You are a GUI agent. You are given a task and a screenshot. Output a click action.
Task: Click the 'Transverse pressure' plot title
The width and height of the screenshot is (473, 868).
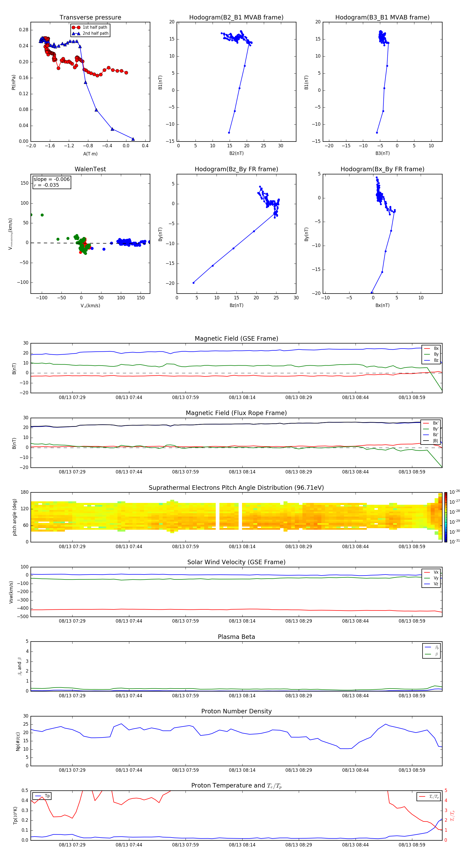[x=90, y=17]
